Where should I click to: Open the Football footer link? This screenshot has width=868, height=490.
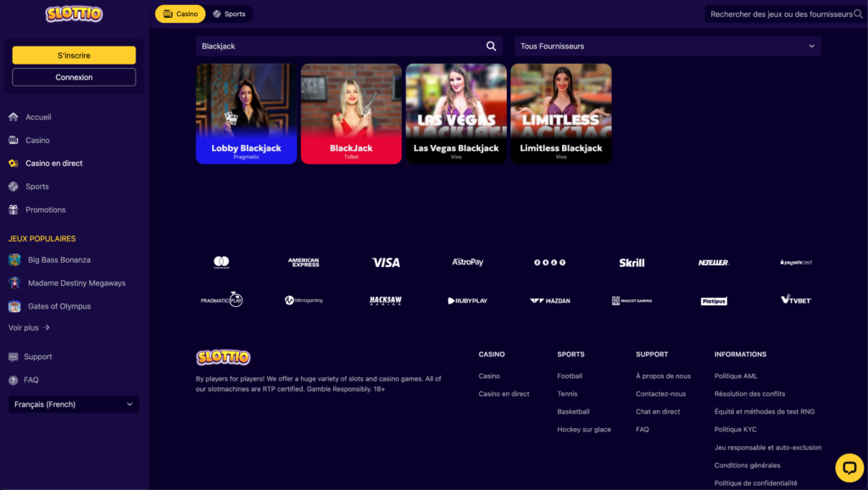point(570,376)
